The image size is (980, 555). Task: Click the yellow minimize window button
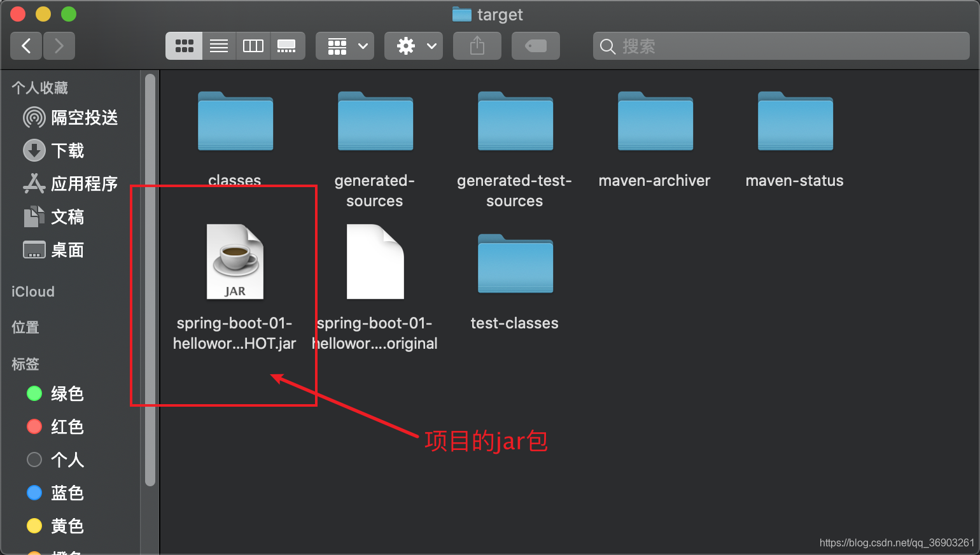coord(43,14)
